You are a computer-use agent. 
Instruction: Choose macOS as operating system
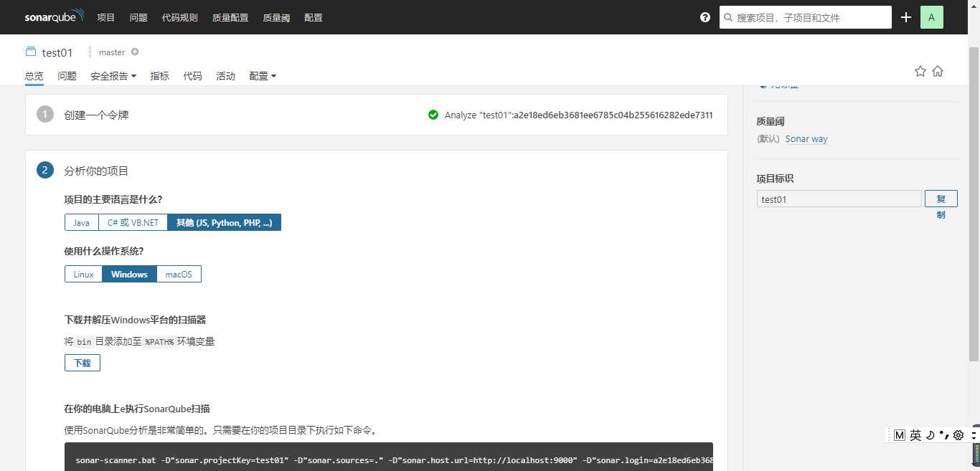pyautogui.click(x=179, y=274)
